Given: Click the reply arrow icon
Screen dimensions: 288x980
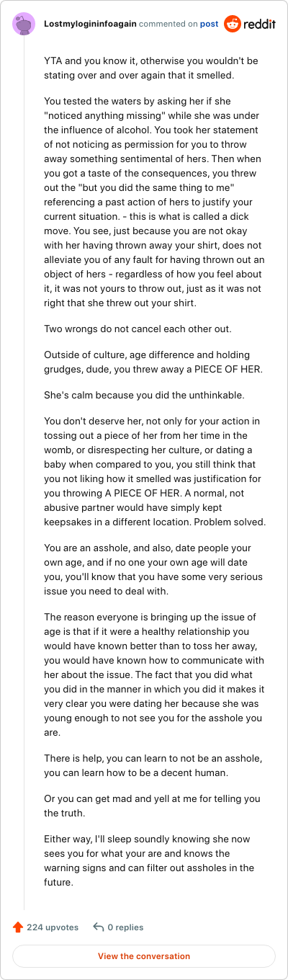Looking at the screenshot, I should (x=99, y=927).
